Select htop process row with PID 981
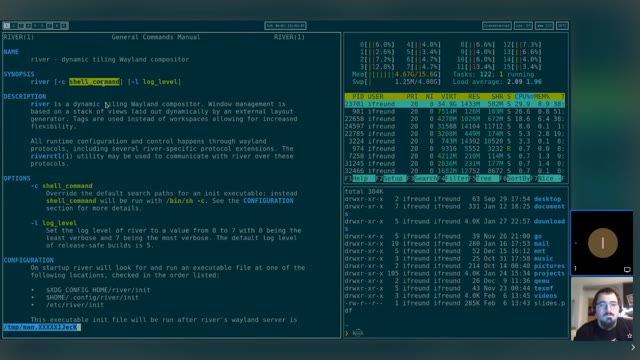This screenshot has width=640, height=360. tap(455, 111)
